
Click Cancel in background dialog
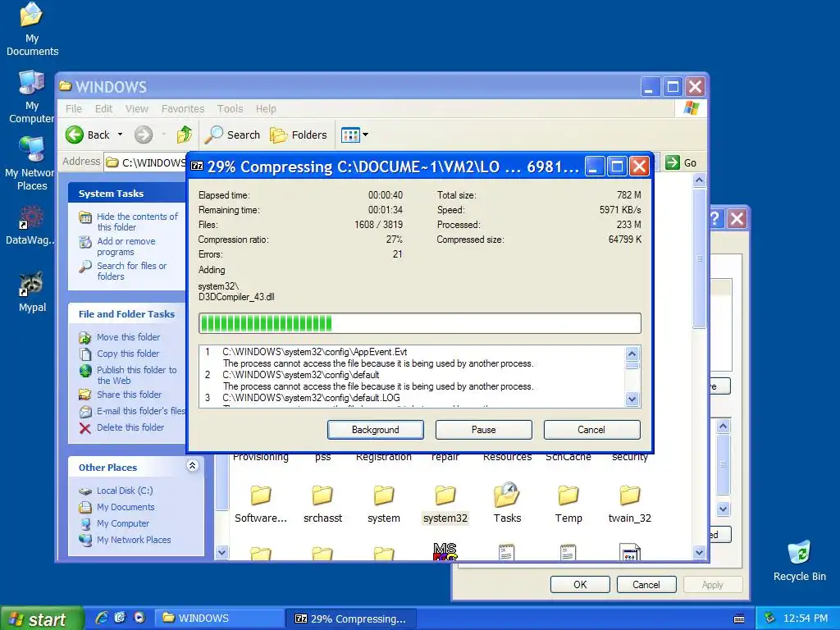coord(646,584)
